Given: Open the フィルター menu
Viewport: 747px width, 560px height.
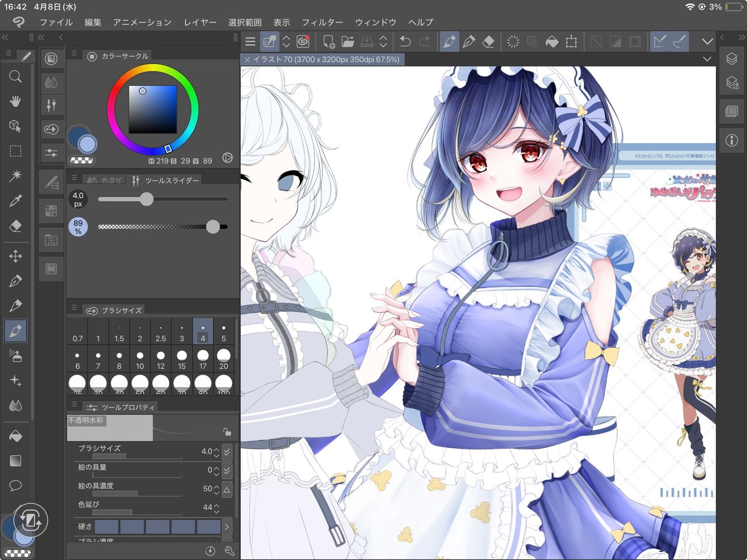Looking at the screenshot, I should click(x=322, y=22).
